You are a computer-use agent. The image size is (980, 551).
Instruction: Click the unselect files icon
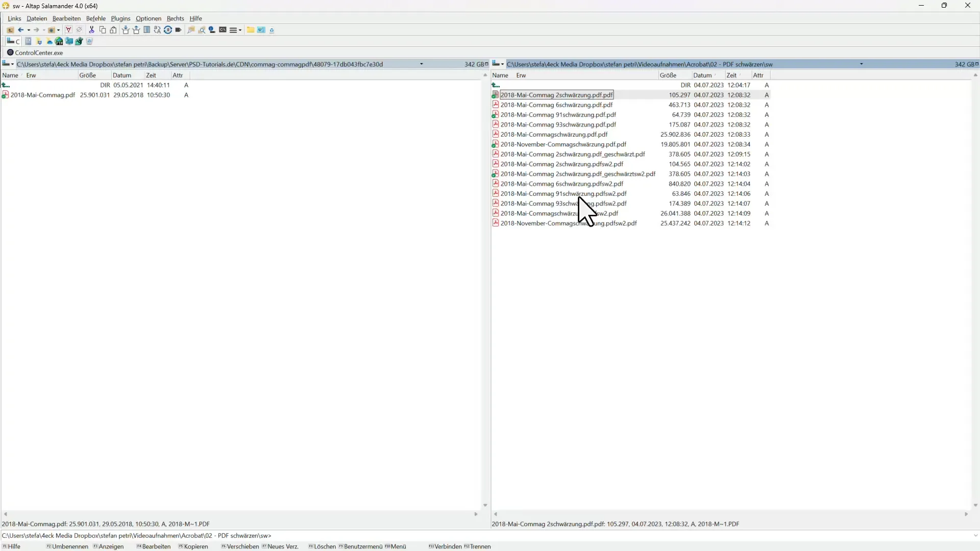pyautogui.click(x=79, y=30)
